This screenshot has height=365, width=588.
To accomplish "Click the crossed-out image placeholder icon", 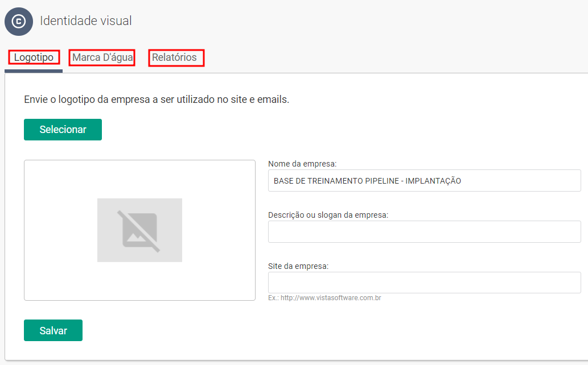I will tap(139, 230).
